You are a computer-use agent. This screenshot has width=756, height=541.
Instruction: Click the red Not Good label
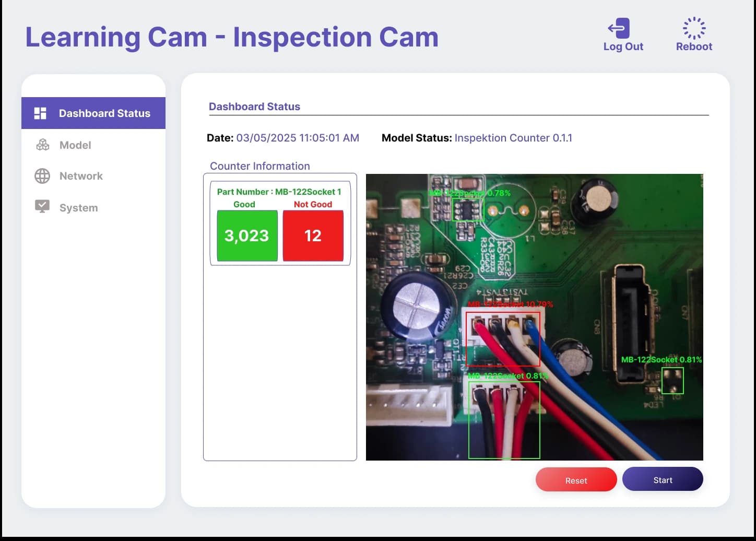pos(313,204)
